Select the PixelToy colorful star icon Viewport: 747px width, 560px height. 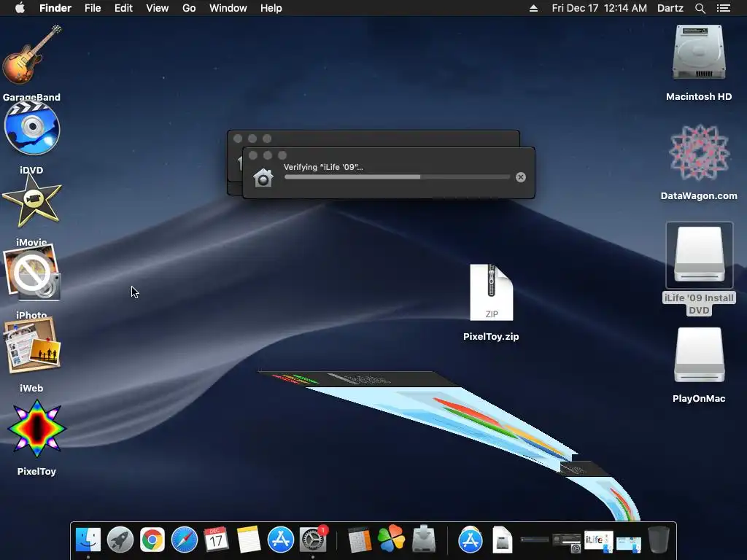click(36, 428)
